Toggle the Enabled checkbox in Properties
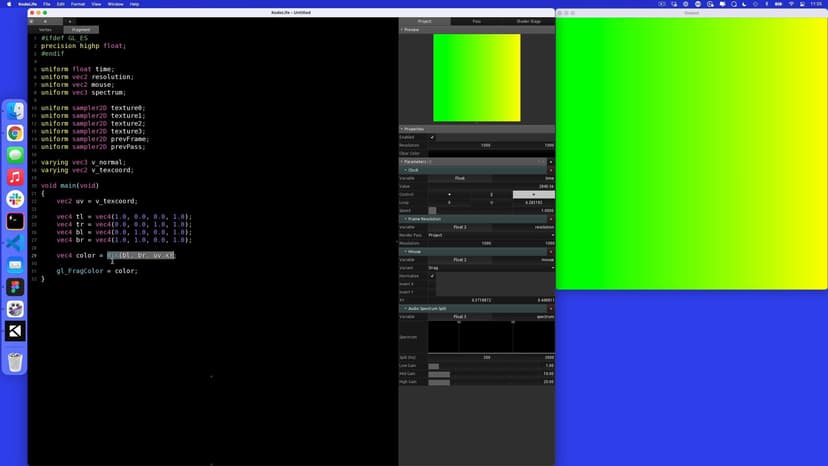Screen dimensions: 828x466 tap(432, 137)
